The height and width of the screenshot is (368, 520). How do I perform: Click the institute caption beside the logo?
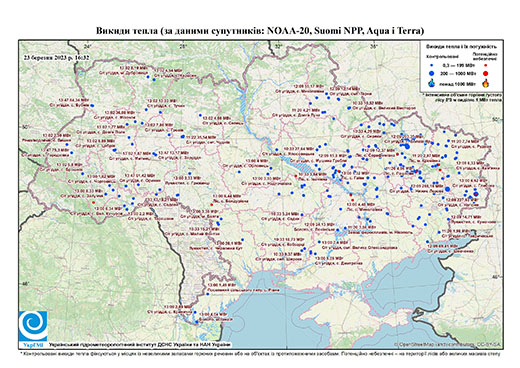(140, 344)
